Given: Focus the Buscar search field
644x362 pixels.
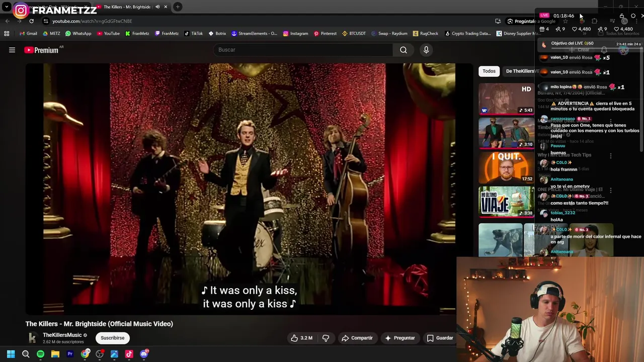Looking at the screenshot, I should (303, 50).
